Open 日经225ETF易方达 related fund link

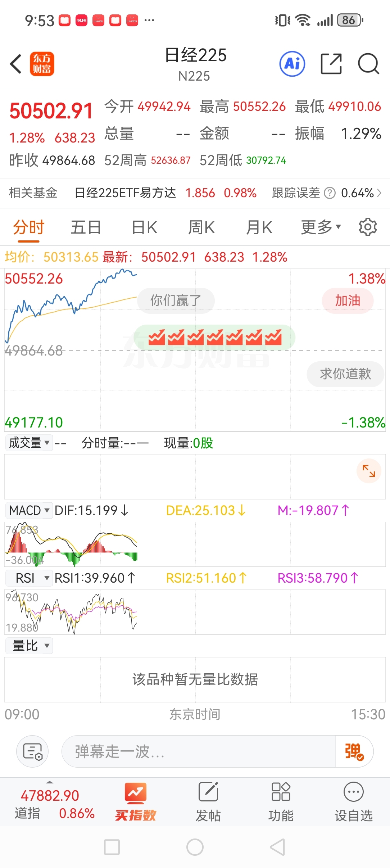pos(125,193)
